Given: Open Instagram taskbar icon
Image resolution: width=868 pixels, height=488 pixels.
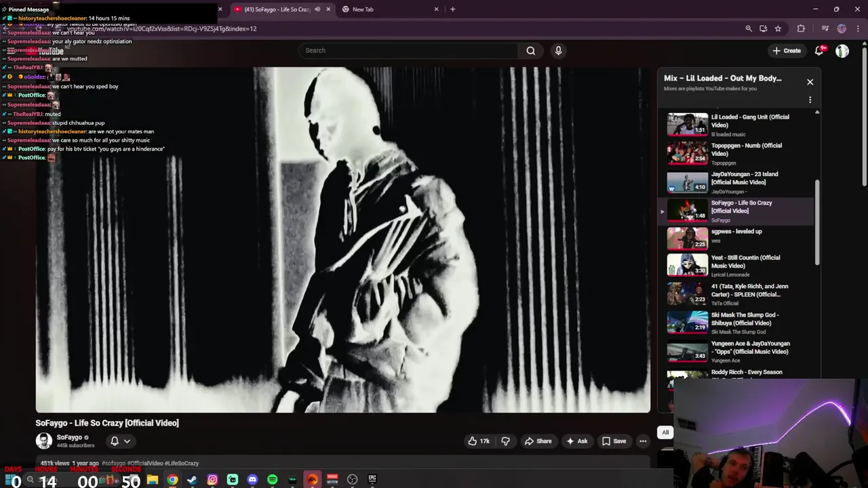Looking at the screenshot, I should (212, 480).
